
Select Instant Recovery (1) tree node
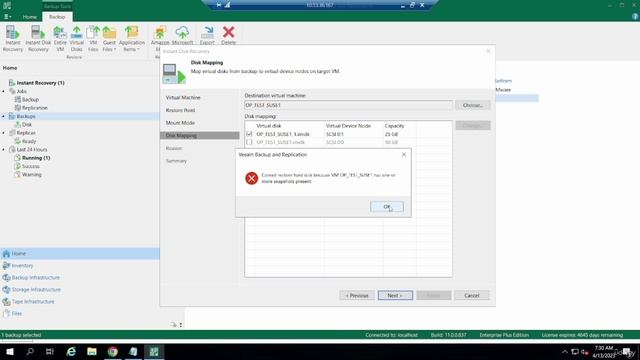point(40,83)
